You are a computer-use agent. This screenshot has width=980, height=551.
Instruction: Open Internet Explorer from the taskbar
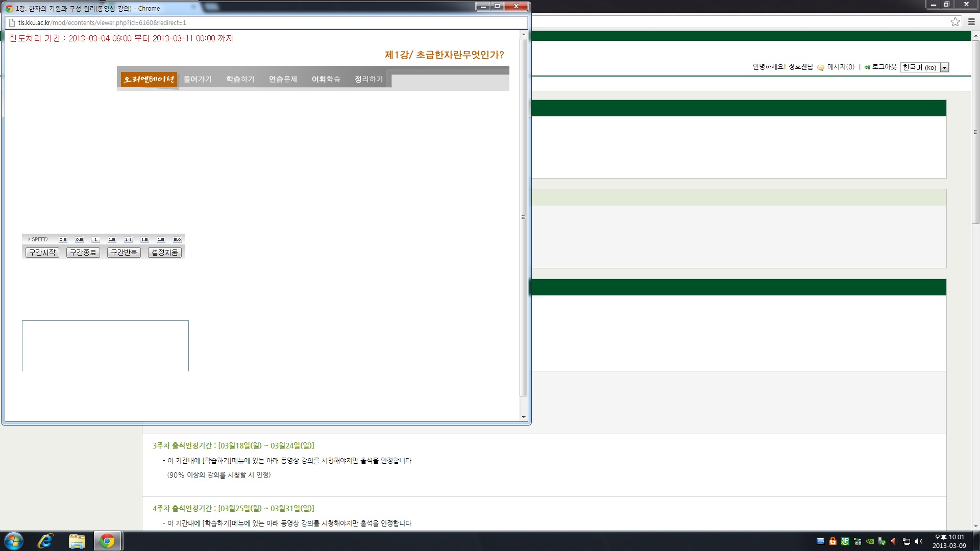45,541
